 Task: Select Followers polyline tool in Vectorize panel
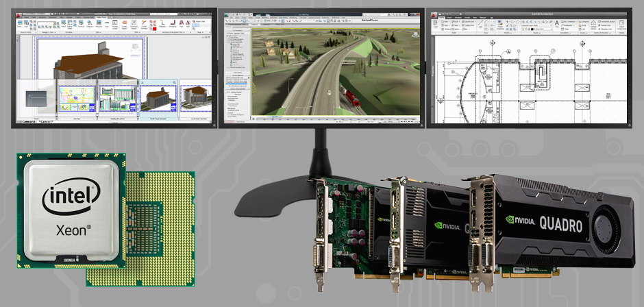pyautogui.click(x=162, y=23)
